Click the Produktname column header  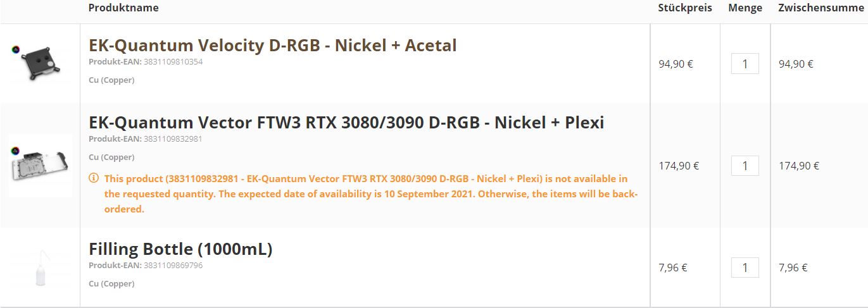pos(123,8)
